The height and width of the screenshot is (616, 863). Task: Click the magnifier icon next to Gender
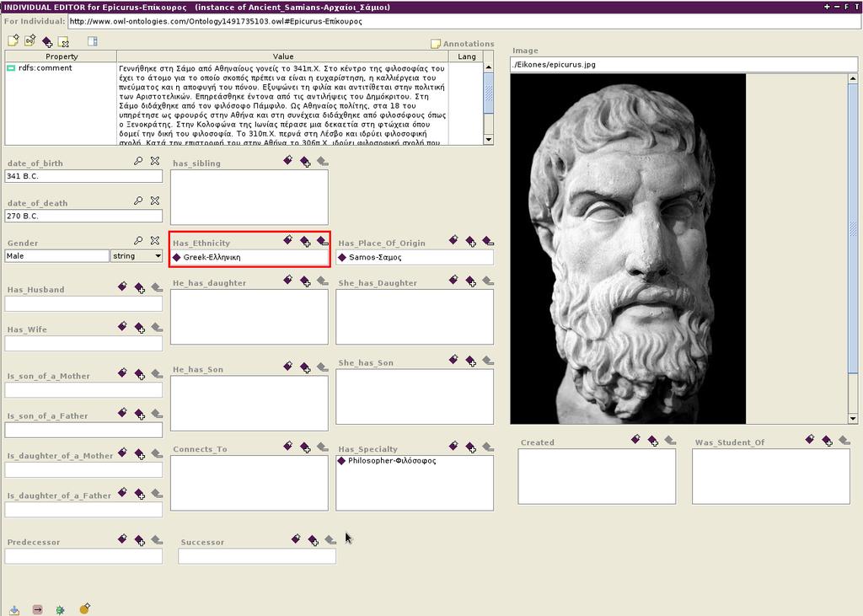click(138, 240)
